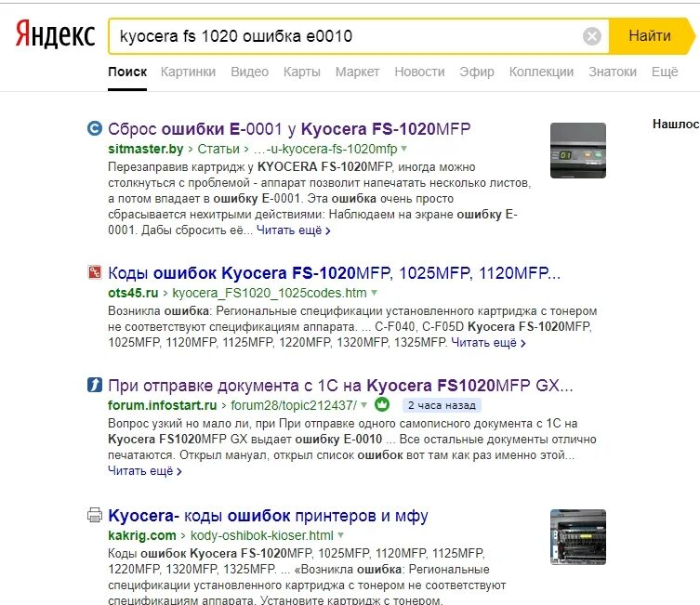Image resolution: width=700 pixels, height=605 pixels.
Task: Select the Поиск tab
Action: (x=127, y=72)
